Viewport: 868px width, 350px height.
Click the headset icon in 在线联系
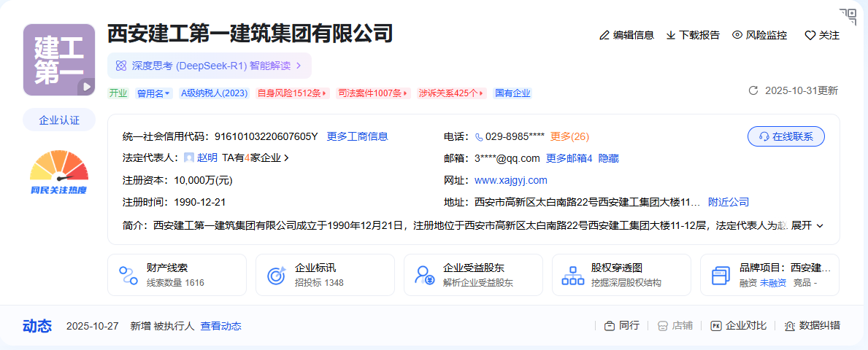coord(764,136)
